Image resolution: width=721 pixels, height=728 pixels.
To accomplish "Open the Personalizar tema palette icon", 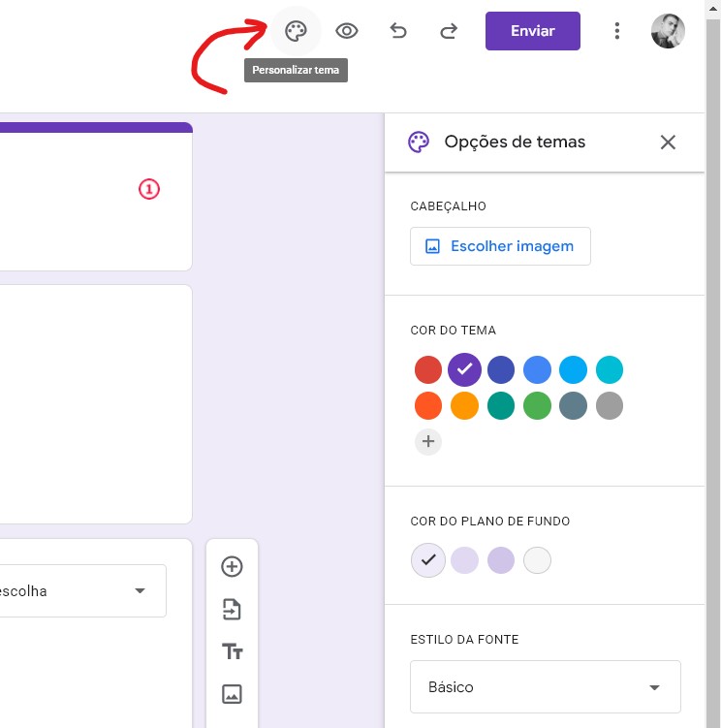I will point(296,31).
